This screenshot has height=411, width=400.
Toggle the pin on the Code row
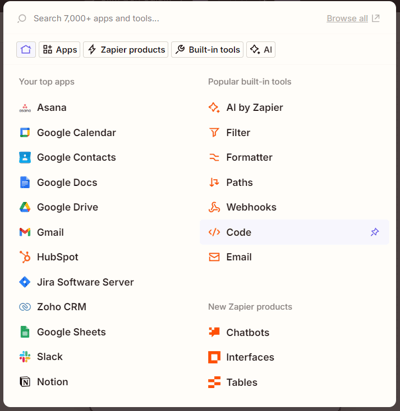(375, 232)
